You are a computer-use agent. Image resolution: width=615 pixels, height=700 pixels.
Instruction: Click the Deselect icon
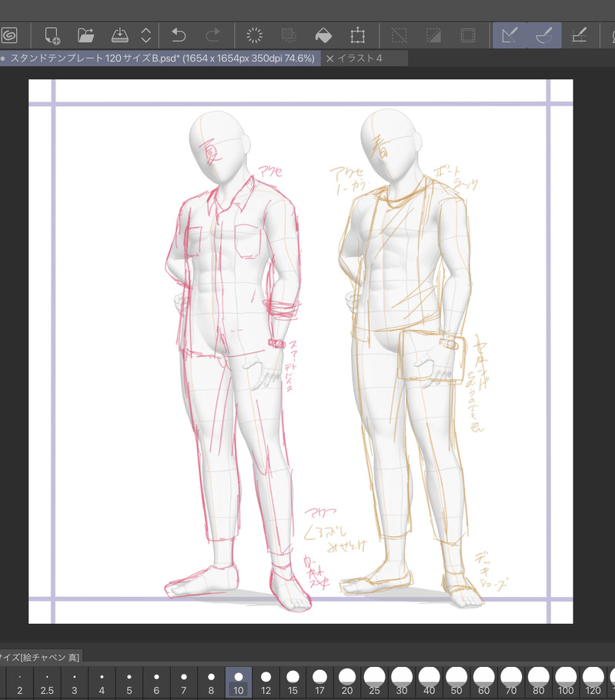(x=399, y=35)
